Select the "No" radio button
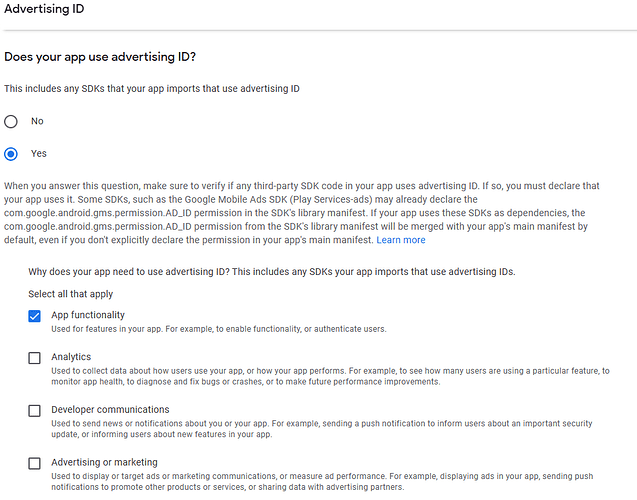This screenshot has width=637, height=500. [11, 121]
